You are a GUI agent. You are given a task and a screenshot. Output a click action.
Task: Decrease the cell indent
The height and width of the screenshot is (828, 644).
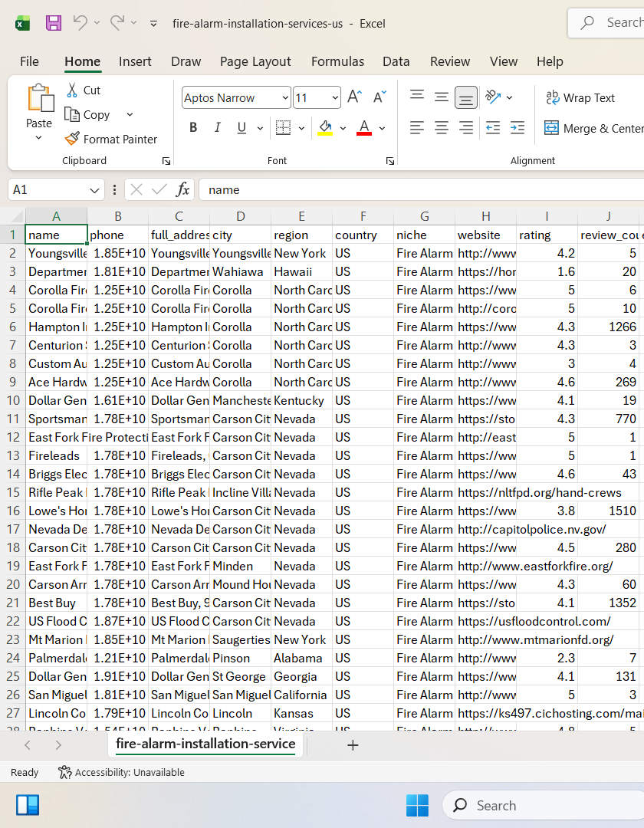493,127
